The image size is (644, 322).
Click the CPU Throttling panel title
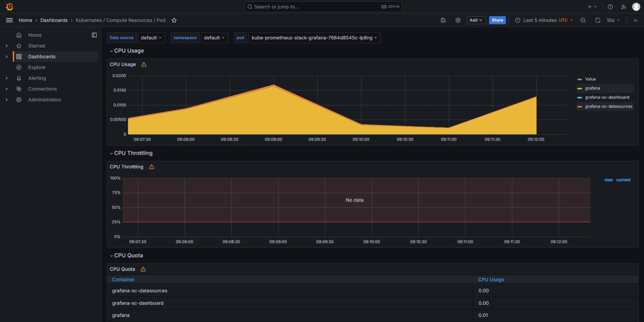tap(126, 167)
